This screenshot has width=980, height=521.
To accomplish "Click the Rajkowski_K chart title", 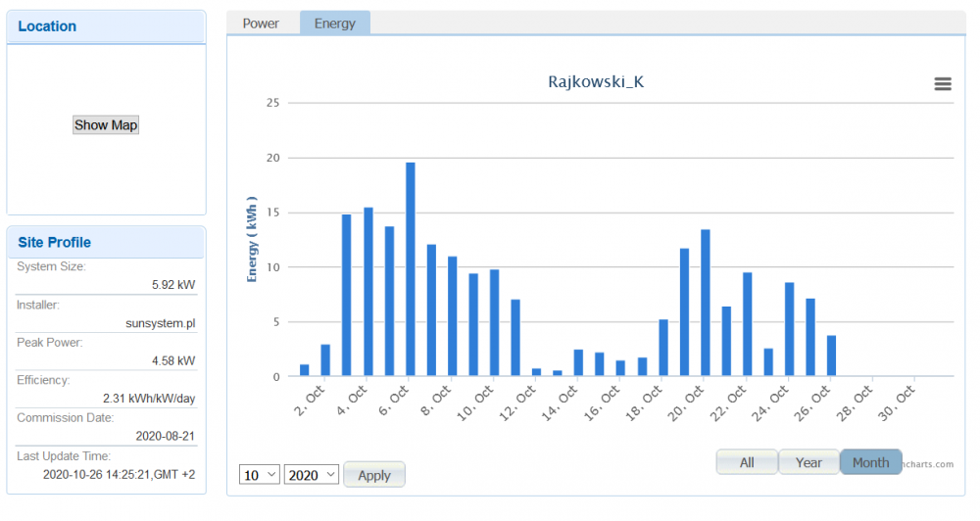I will [x=596, y=82].
